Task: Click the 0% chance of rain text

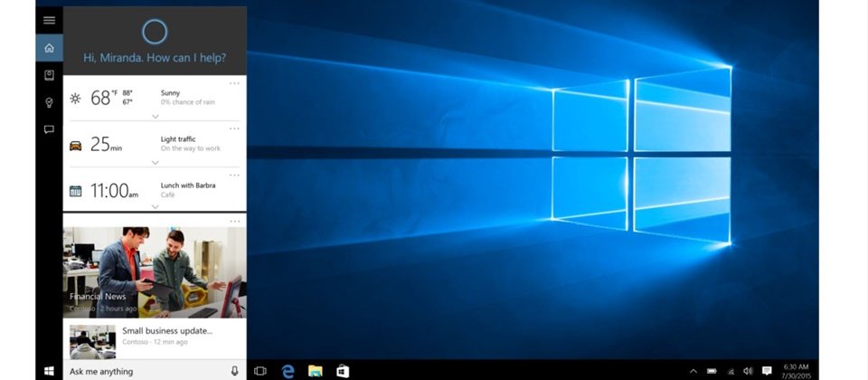Action: [188, 102]
